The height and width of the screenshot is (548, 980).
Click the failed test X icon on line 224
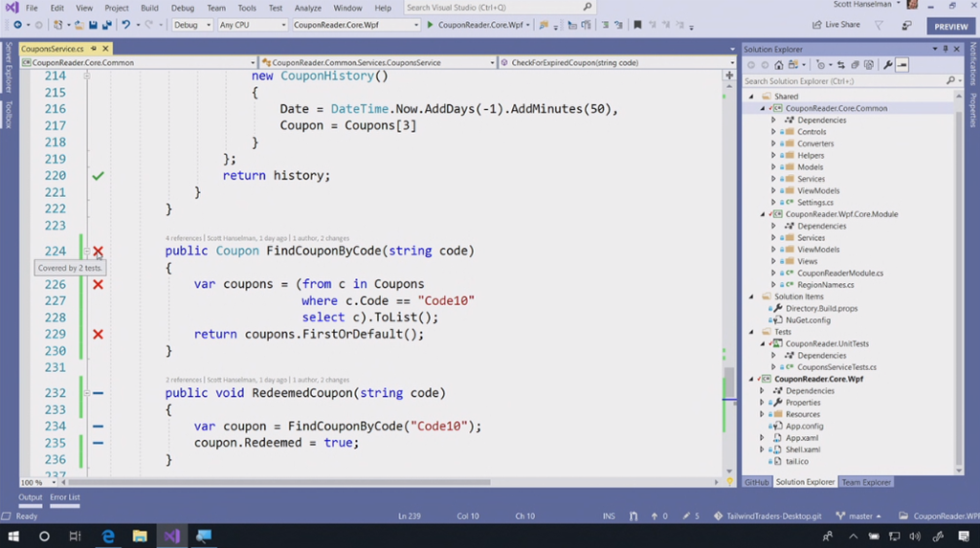98,252
